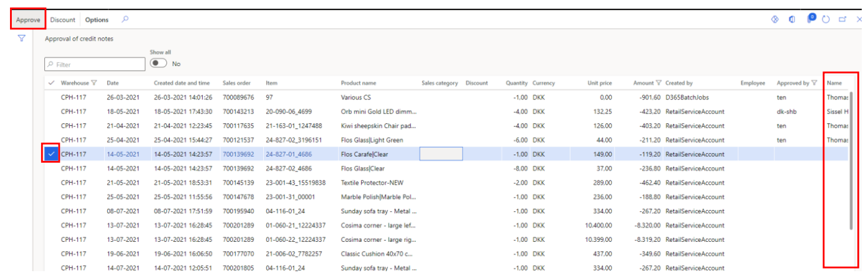Viewport: 868px width, 278px height.
Task: Click the Power Apps diamond icon
Action: click(775, 19)
